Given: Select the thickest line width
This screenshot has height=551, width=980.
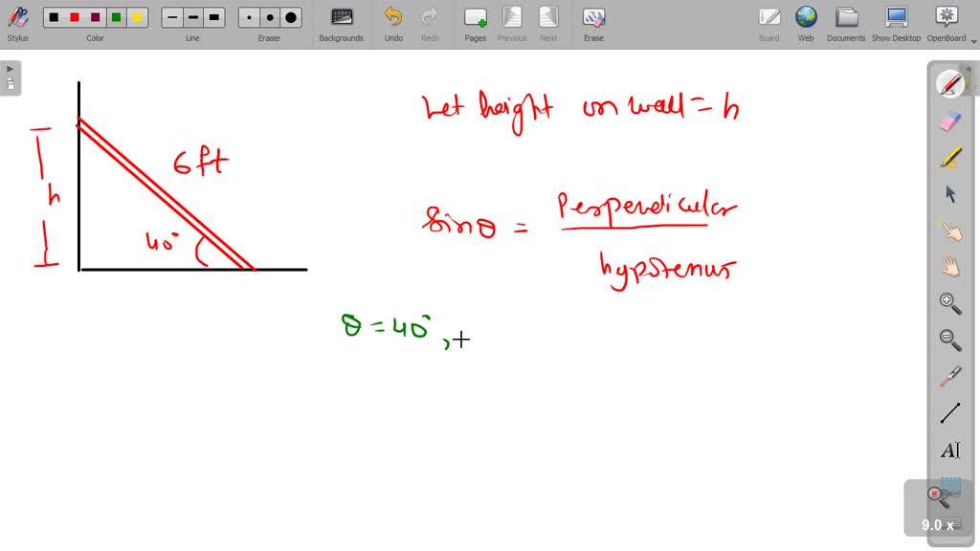Looking at the screenshot, I should point(213,16).
